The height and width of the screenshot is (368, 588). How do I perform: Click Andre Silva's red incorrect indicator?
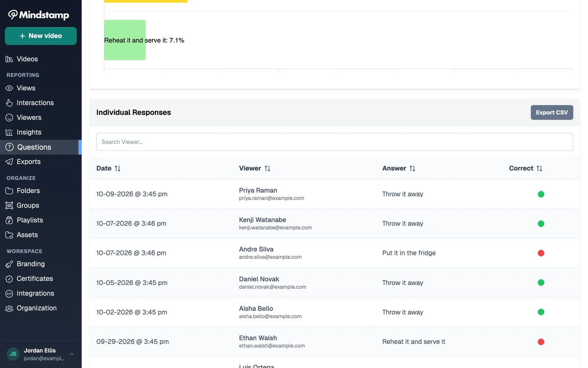pos(541,253)
